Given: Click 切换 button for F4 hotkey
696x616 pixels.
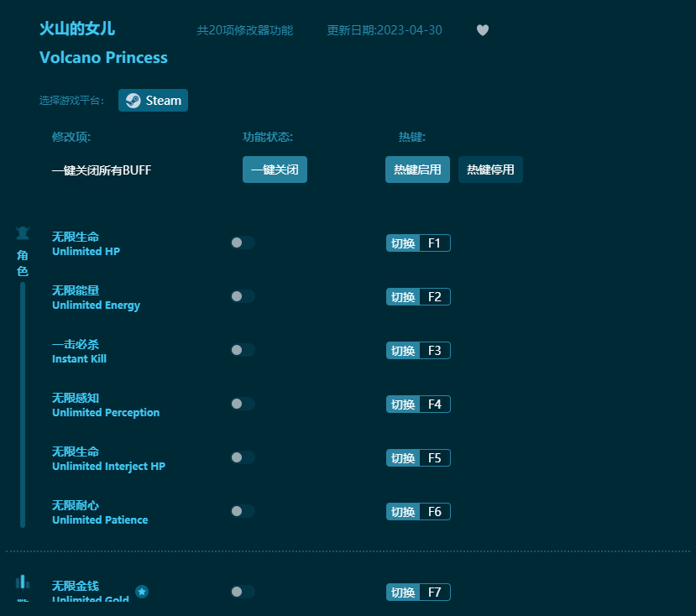Looking at the screenshot, I should (403, 405).
